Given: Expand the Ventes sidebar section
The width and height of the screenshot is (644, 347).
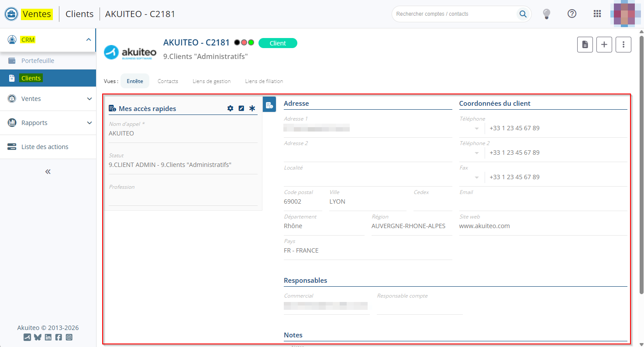Looking at the screenshot, I should click(x=89, y=99).
